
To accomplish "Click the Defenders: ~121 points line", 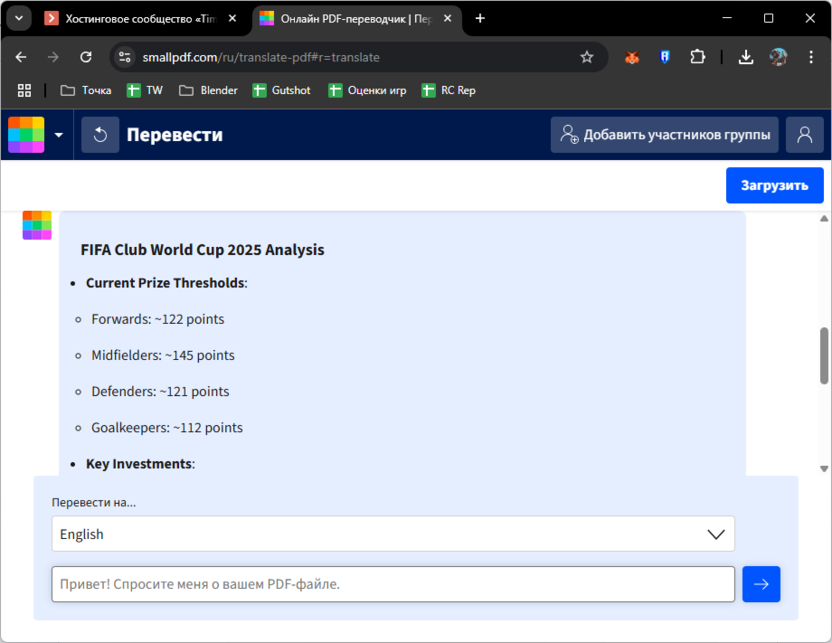I will (x=160, y=392).
